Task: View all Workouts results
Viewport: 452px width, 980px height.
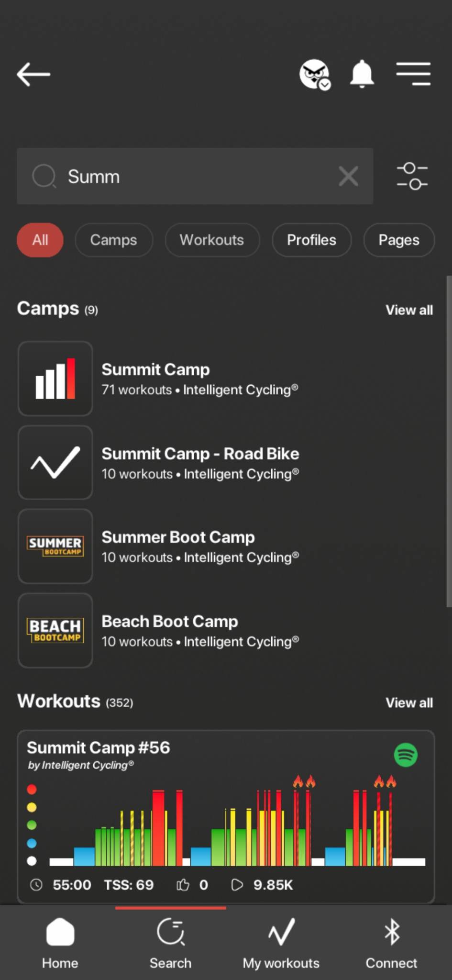Action: pyautogui.click(x=409, y=702)
